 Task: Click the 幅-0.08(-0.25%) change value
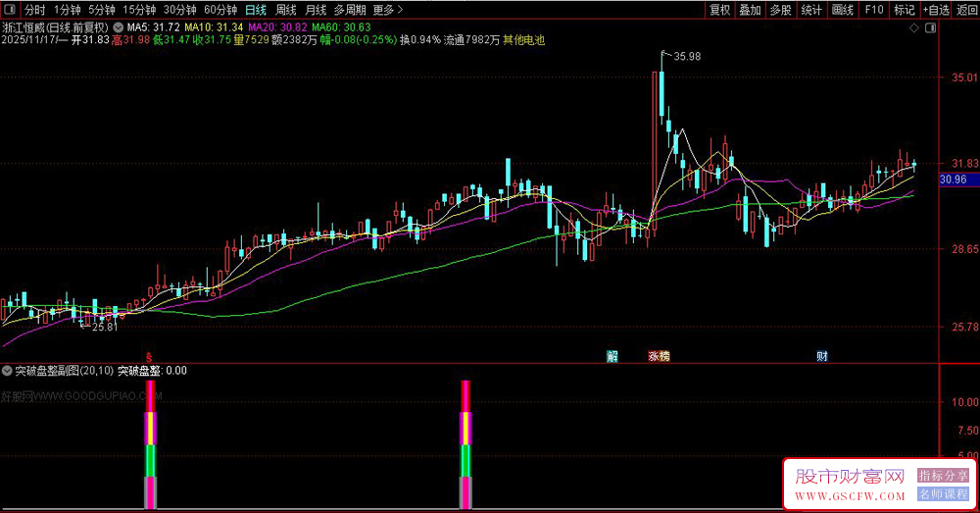[358, 40]
